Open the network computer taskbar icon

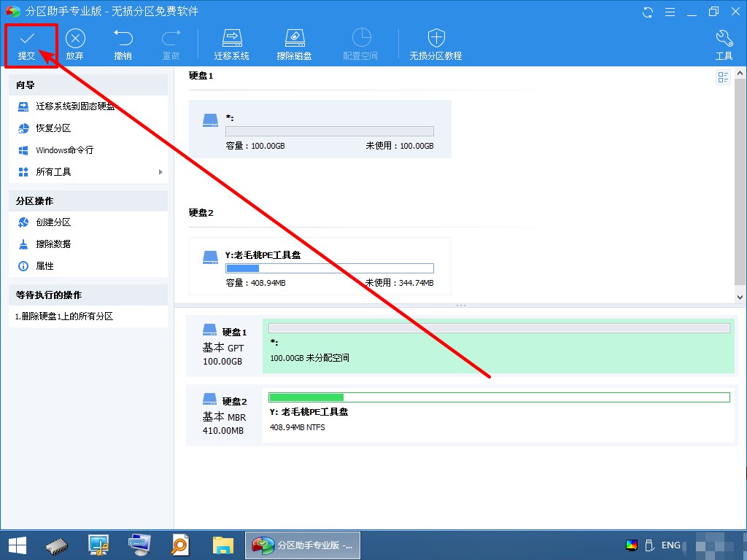coord(98,545)
